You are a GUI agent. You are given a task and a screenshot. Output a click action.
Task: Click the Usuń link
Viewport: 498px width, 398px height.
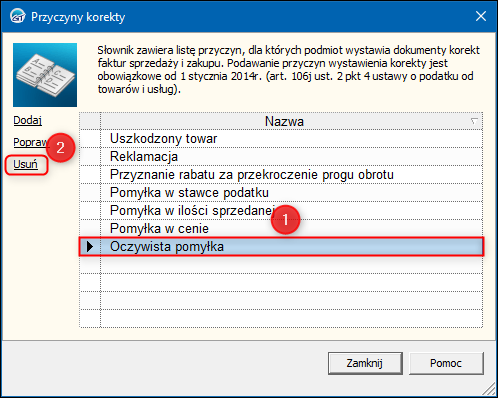[25, 164]
